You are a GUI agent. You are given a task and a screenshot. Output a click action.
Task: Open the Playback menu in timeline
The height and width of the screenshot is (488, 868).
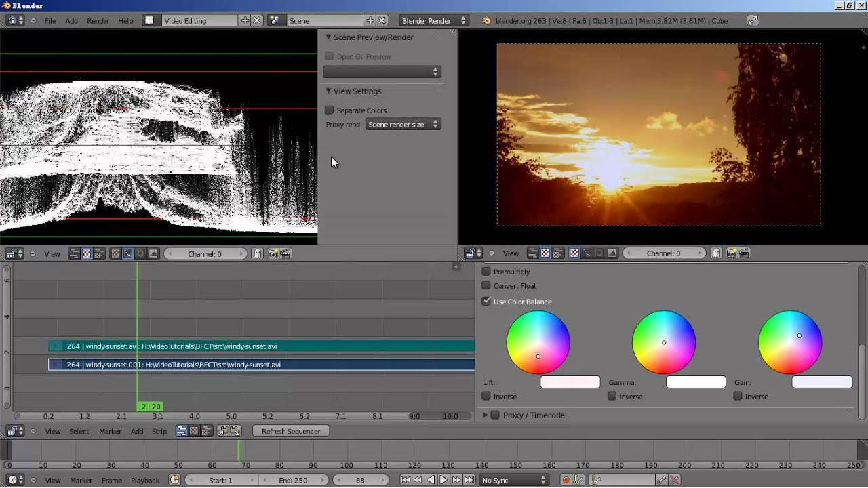click(x=145, y=480)
